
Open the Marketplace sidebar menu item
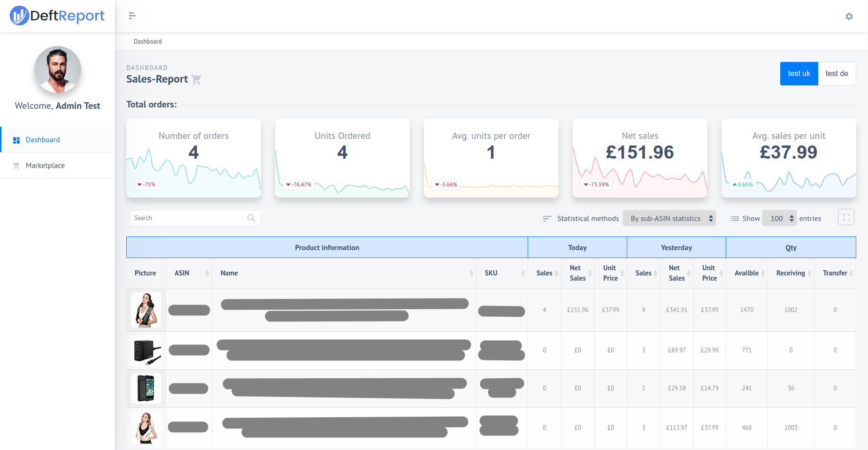pyautogui.click(x=45, y=166)
